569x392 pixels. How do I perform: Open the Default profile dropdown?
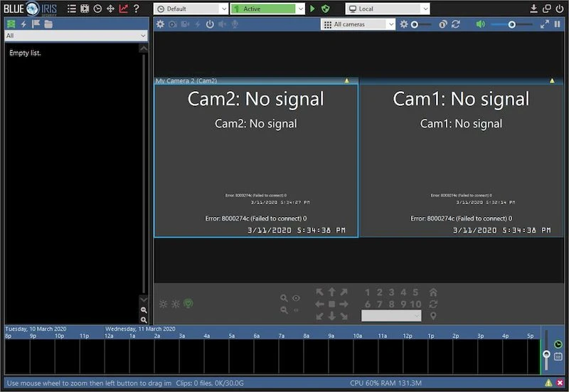coord(191,9)
